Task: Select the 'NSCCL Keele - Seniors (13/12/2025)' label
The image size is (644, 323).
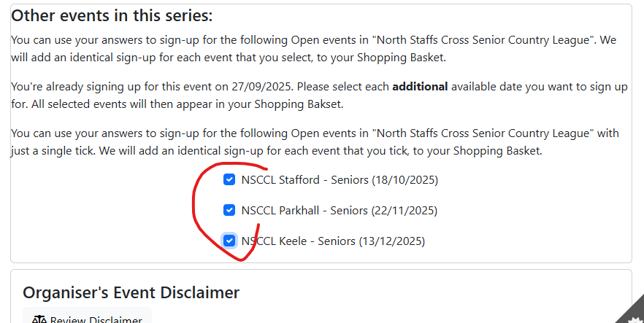Action: coord(333,241)
